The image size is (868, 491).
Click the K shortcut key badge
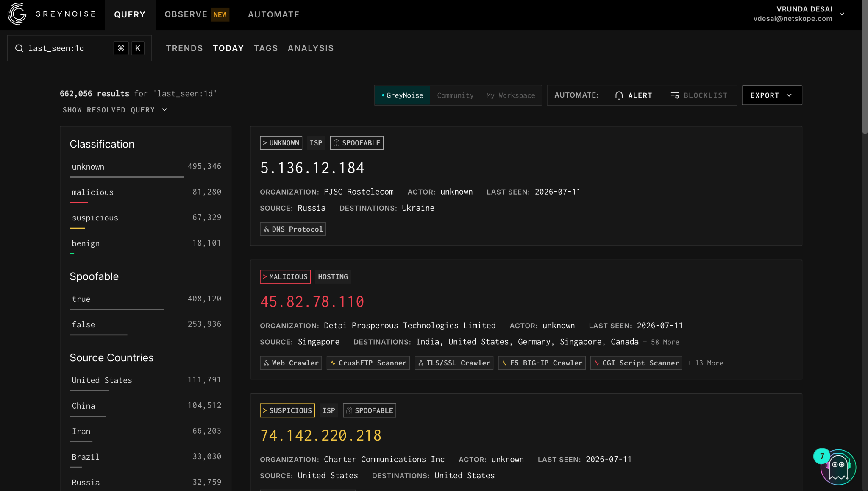[138, 48]
